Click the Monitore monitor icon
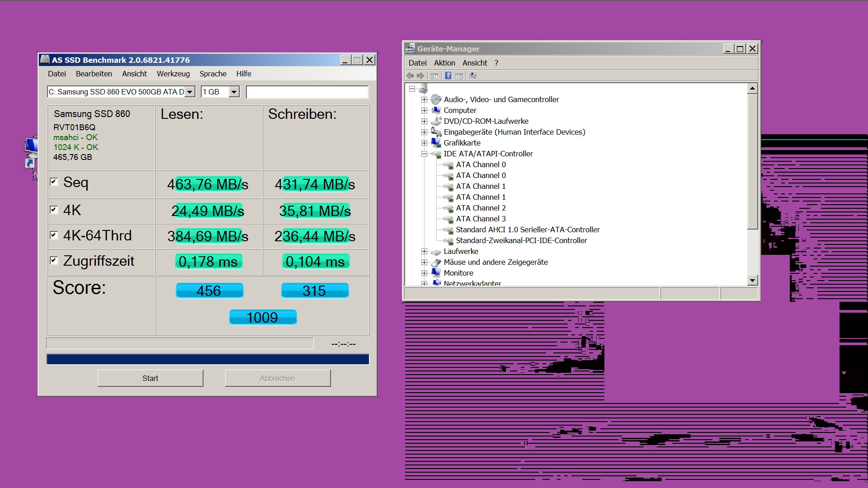This screenshot has width=868, height=488. tap(436, 273)
